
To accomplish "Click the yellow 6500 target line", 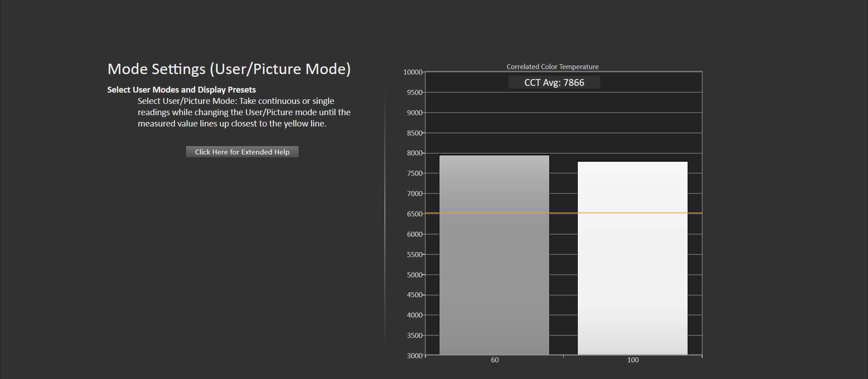I will click(x=564, y=213).
